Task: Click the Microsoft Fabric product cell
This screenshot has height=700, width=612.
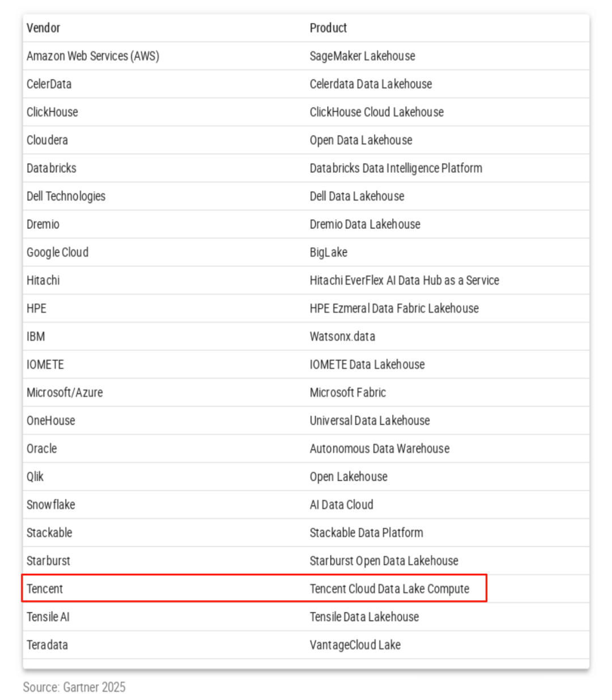Action: [x=347, y=393]
